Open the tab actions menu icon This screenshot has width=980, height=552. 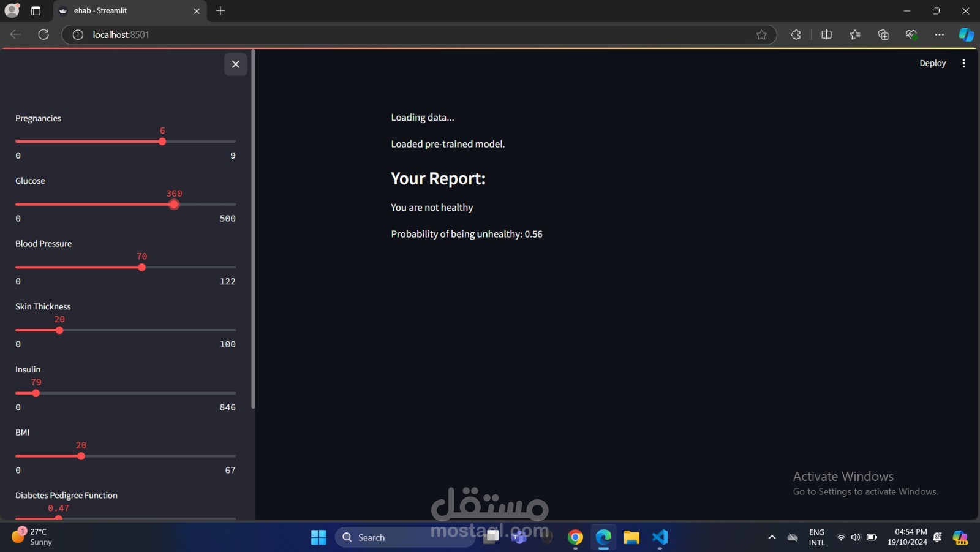36,11
